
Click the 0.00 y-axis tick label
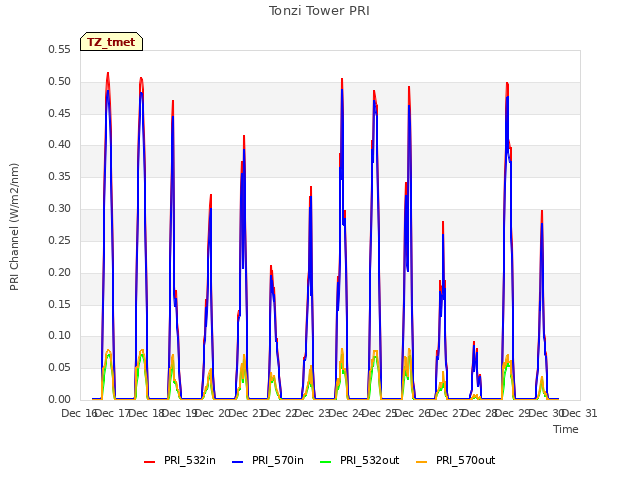(x=59, y=400)
